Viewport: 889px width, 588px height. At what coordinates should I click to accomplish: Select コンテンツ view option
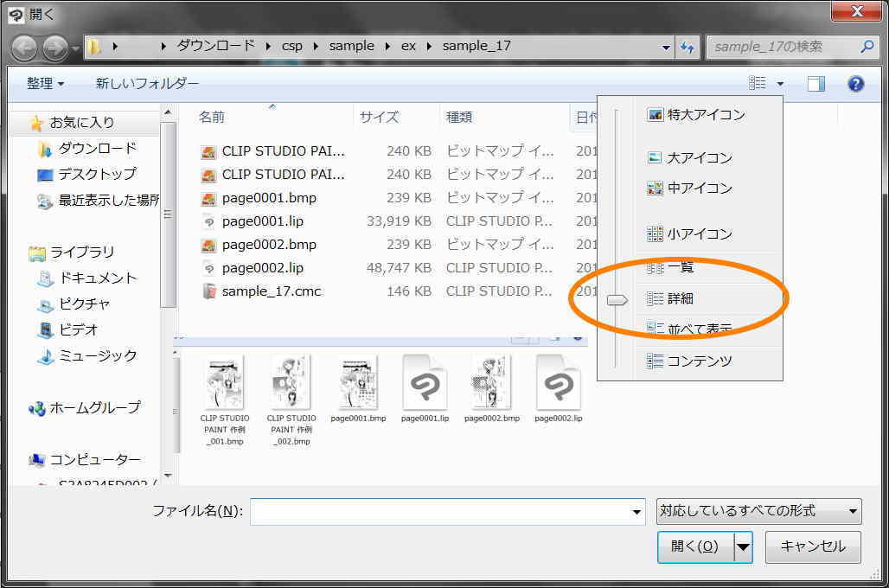(699, 361)
